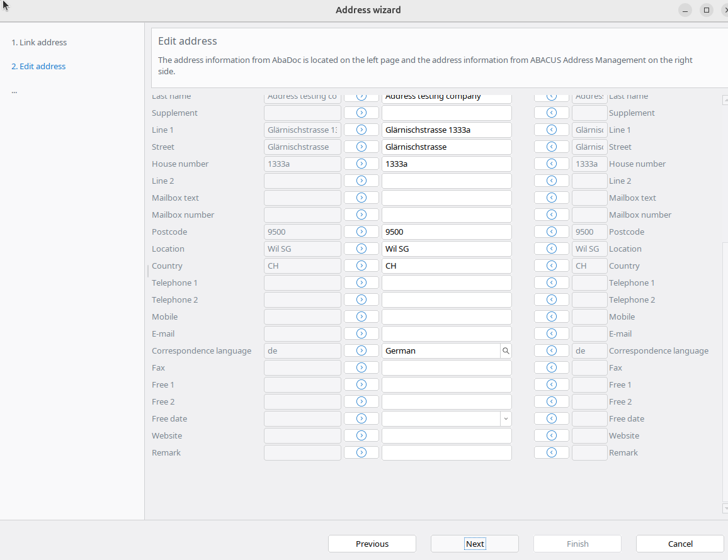Select Link address step in sidebar
The height and width of the screenshot is (560, 728).
coord(39,42)
